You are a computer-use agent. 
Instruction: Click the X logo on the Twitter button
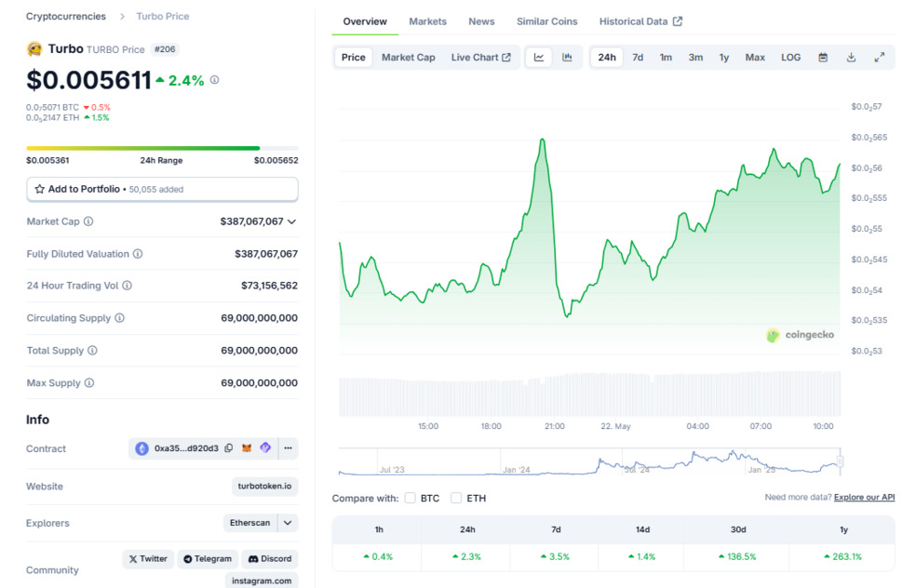tap(133, 559)
